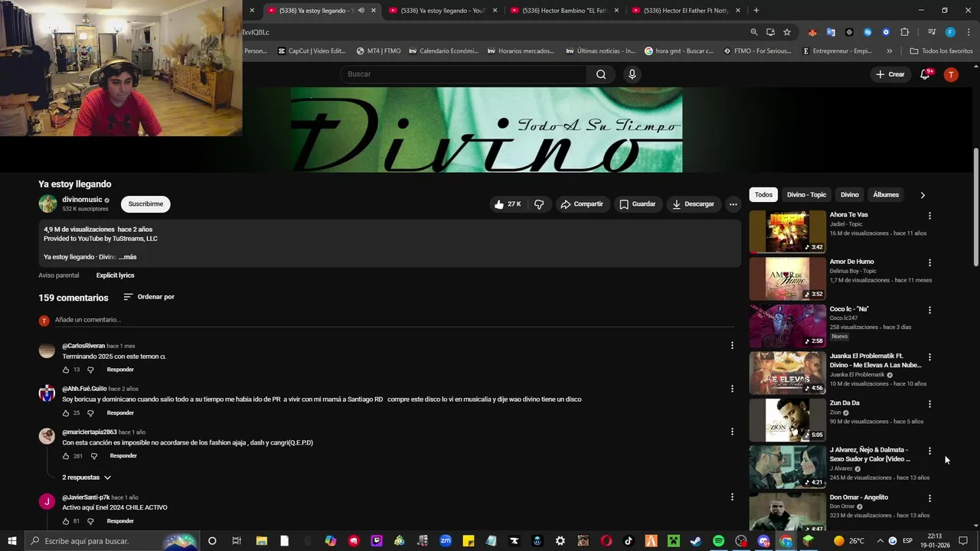Open CapCut | Video Edit bookmark
The height and width of the screenshot is (551, 980).
coord(312,51)
